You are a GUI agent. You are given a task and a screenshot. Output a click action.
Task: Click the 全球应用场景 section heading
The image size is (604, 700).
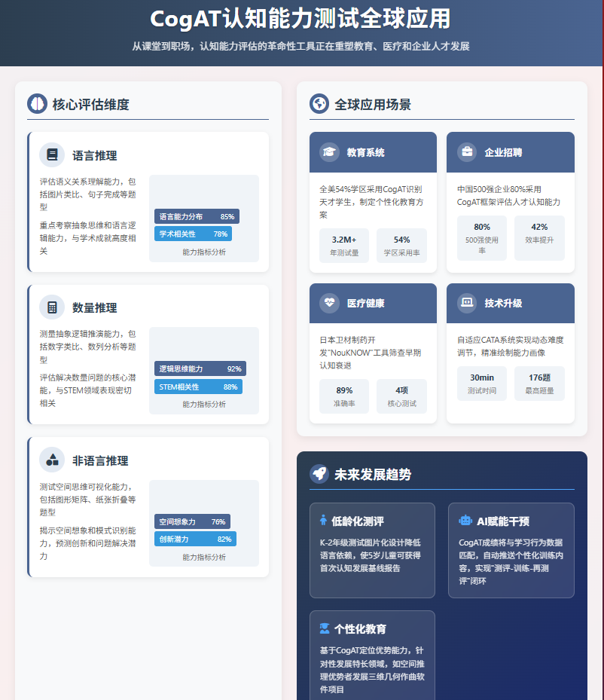point(373,105)
